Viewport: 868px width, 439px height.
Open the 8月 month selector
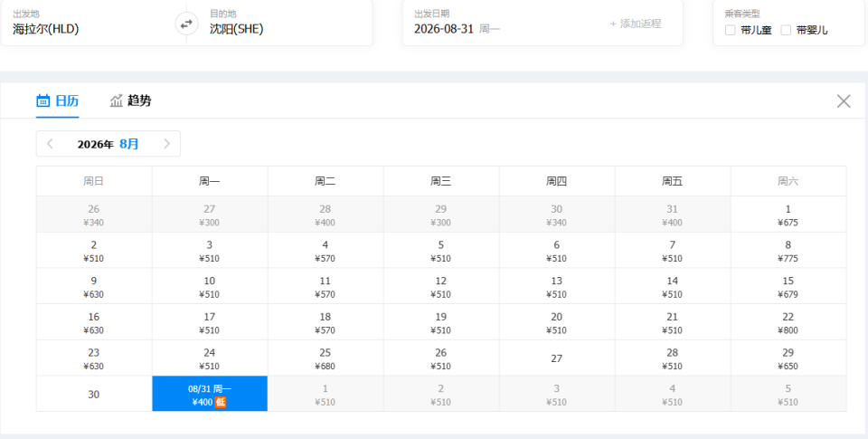click(129, 144)
